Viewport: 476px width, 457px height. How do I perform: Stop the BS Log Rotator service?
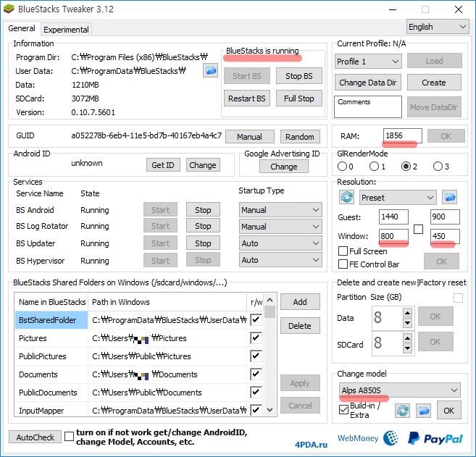tap(203, 226)
